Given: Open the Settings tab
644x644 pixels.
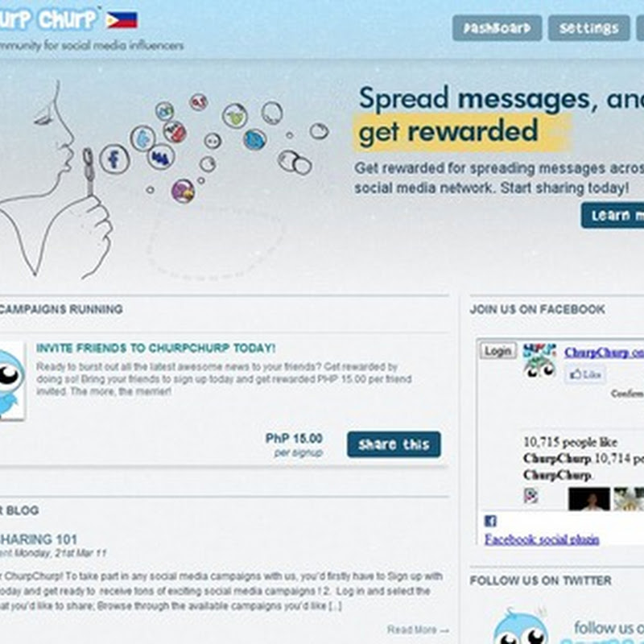Looking at the screenshot, I should pos(588,28).
